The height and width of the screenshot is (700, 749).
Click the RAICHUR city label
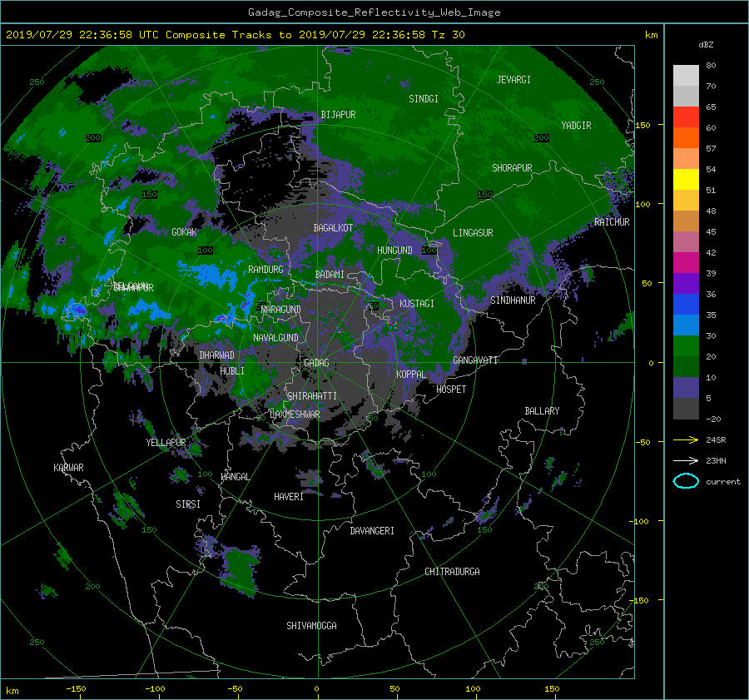pyautogui.click(x=612, y=221)
